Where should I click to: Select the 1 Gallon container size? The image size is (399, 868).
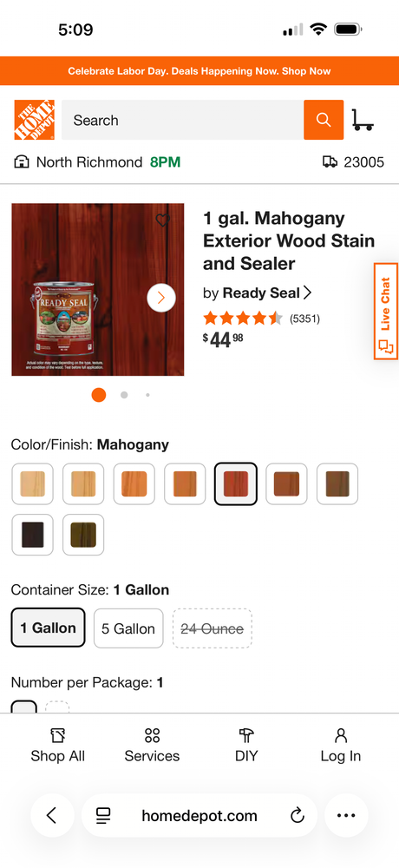49,628
